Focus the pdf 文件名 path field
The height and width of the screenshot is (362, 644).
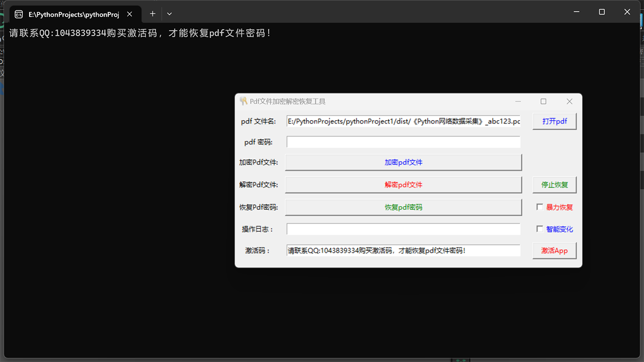(404, 121)
